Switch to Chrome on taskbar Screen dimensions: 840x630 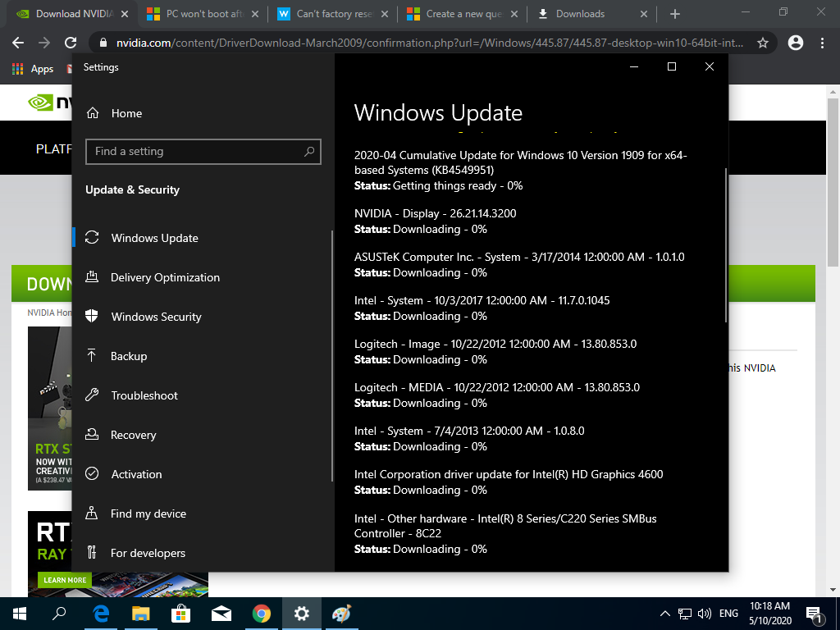(262, 614)
